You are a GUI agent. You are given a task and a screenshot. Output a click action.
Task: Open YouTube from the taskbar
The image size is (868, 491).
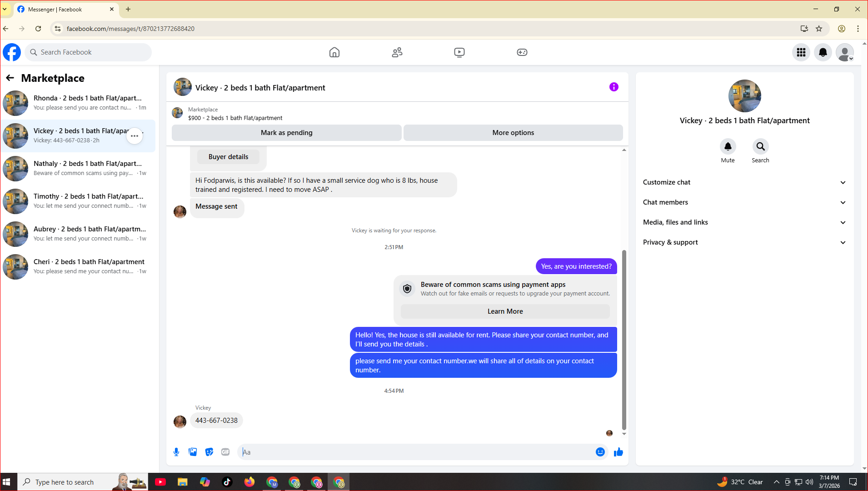160,482
